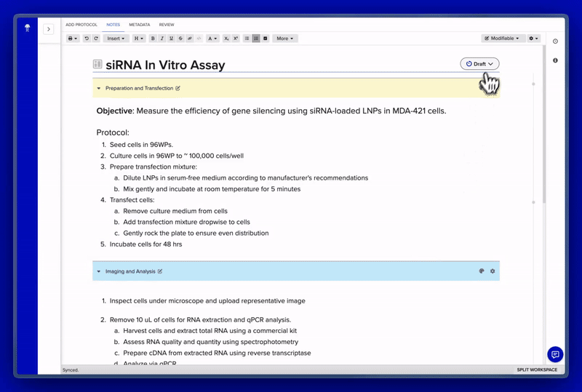Click 'Seed cells in 96WPs.' step
Screen dimensions: 582x392
141,145
